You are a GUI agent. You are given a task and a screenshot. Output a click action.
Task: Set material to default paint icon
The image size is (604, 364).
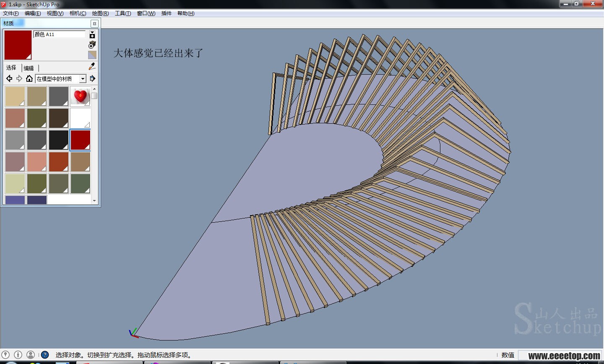tap(92, 55)
